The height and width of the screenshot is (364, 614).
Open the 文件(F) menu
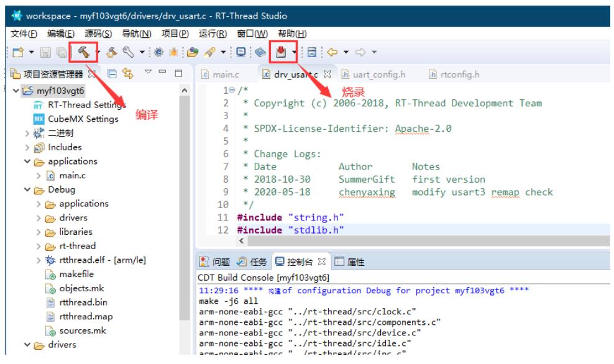(24, 34)
